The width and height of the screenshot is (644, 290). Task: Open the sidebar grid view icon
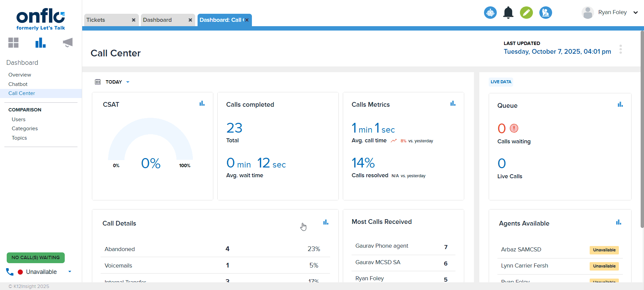[13, 43]
